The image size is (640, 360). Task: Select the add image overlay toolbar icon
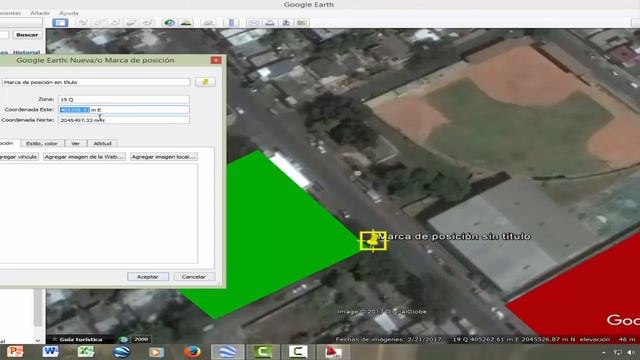point(131,22)
